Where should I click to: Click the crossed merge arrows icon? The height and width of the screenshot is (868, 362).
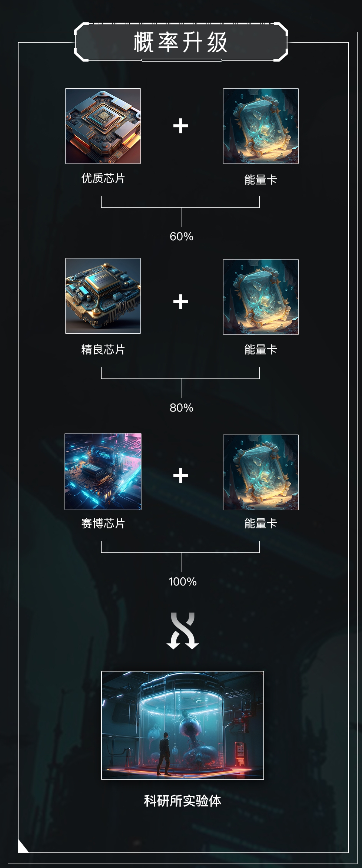point(183,631)
